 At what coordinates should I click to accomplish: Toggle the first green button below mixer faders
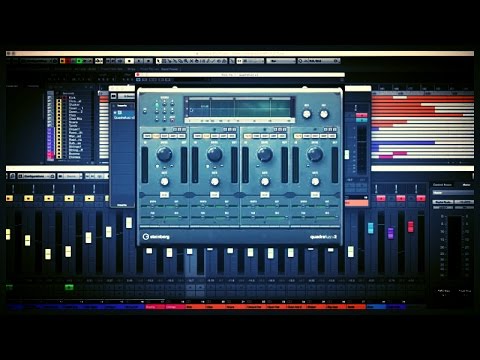(9, 287)
